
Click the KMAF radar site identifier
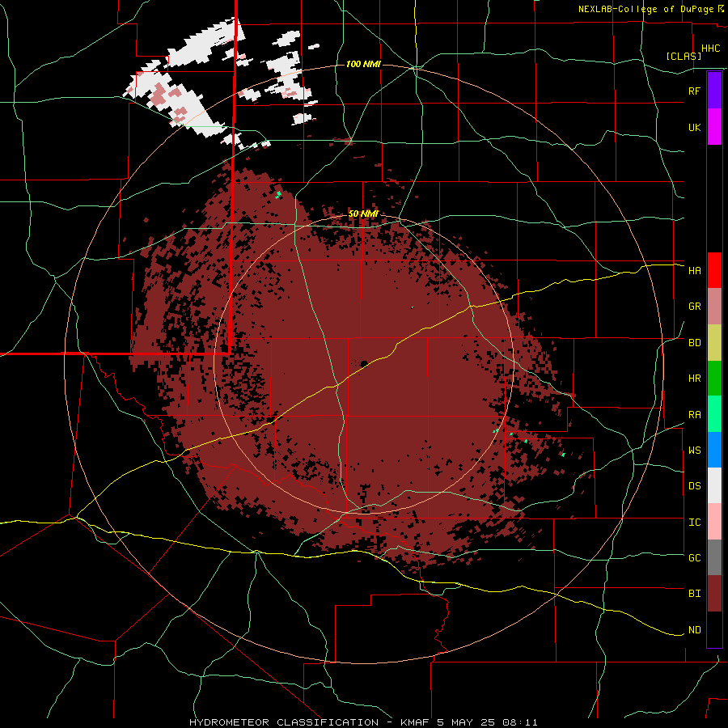click(x=414, y=722)
